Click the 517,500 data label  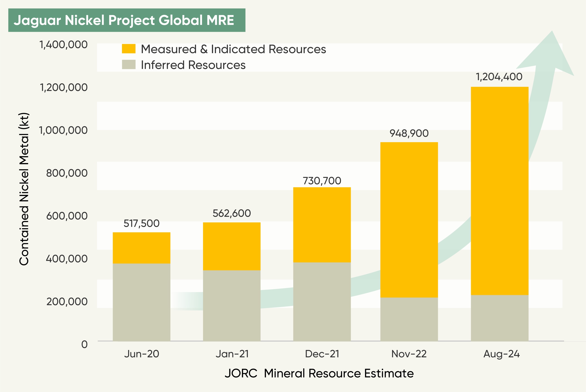pyautogui.click(x=142, y=223)
